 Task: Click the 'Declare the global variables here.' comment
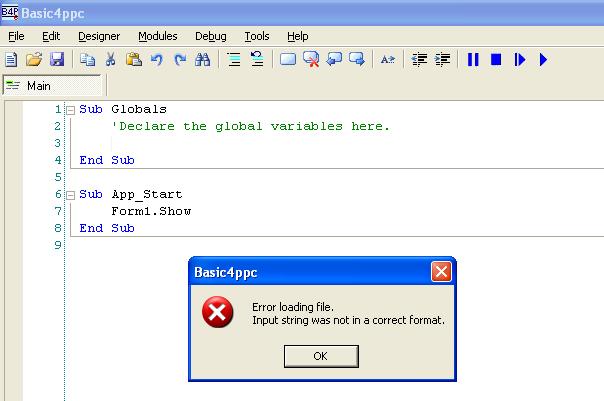pos(250,126)
